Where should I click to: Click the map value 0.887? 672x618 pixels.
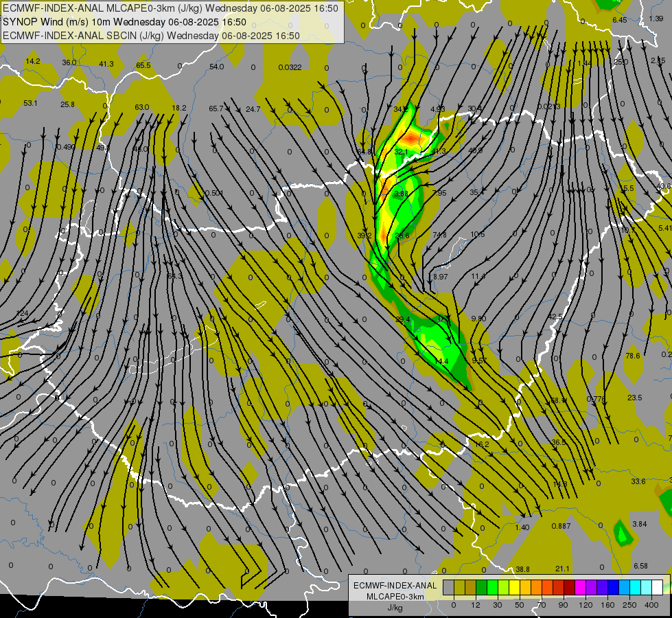561,526
